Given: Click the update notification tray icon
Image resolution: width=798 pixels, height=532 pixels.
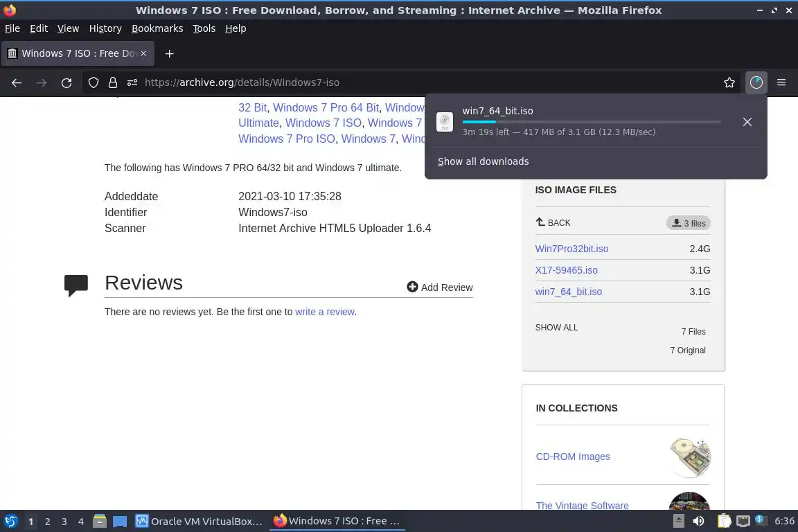Looking at the screenshot, I should click(x=759, y=520).
